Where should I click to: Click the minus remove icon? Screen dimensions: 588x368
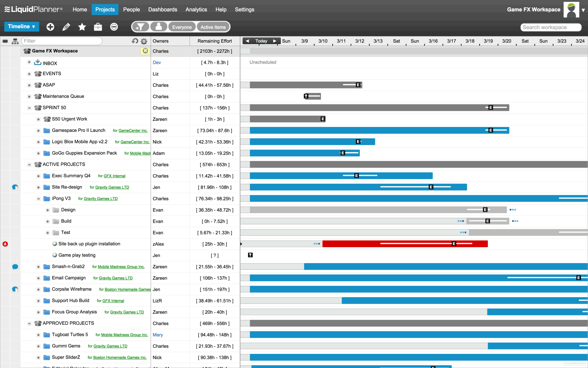tap(114, 27)
